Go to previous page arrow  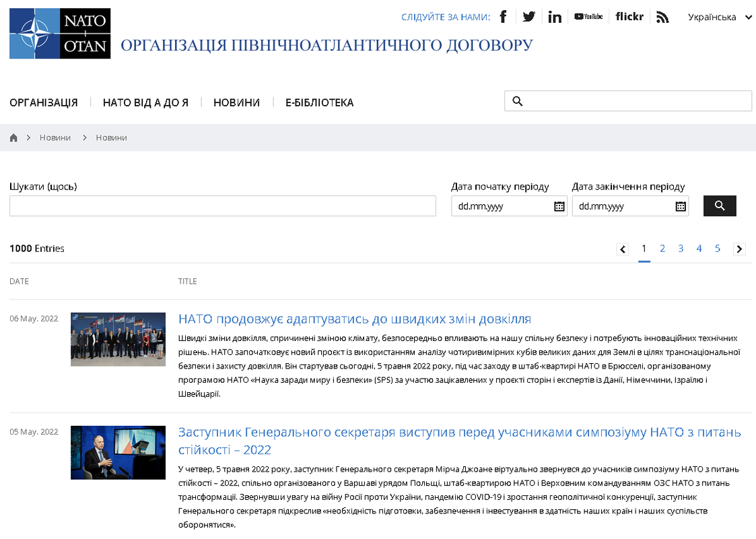pyautogui.click(x=623, y=249)
